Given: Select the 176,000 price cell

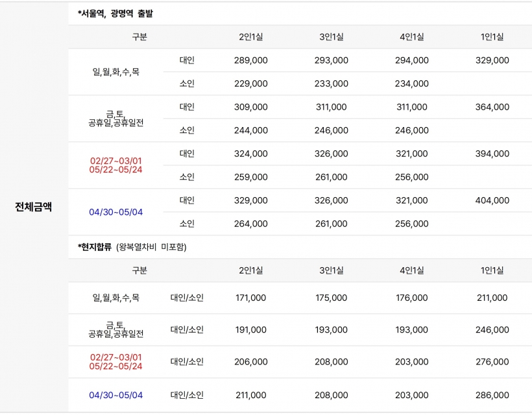Looking at the screenshot, I should 411,298.
